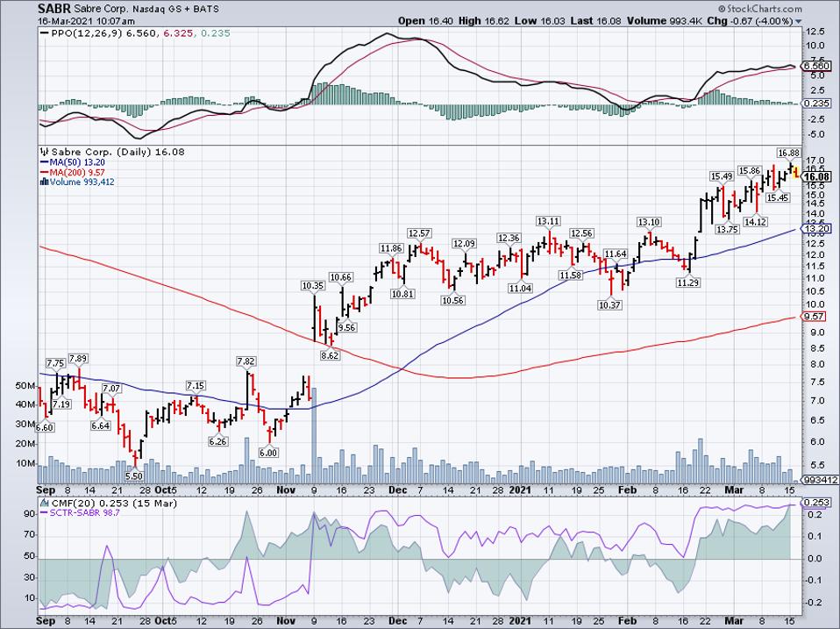
Task: Click the High 16.62 value in header
Action: (482, 21)
